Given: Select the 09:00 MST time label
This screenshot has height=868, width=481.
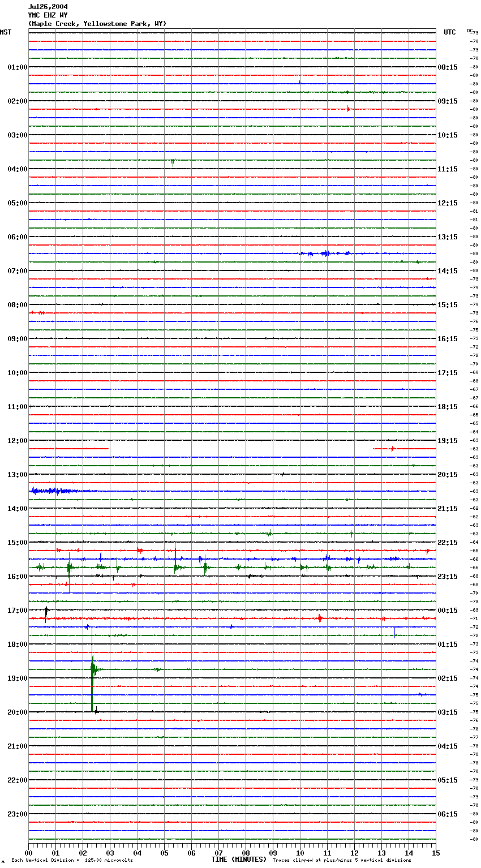Looking at the screenshot, I should [x=18, y=339].
